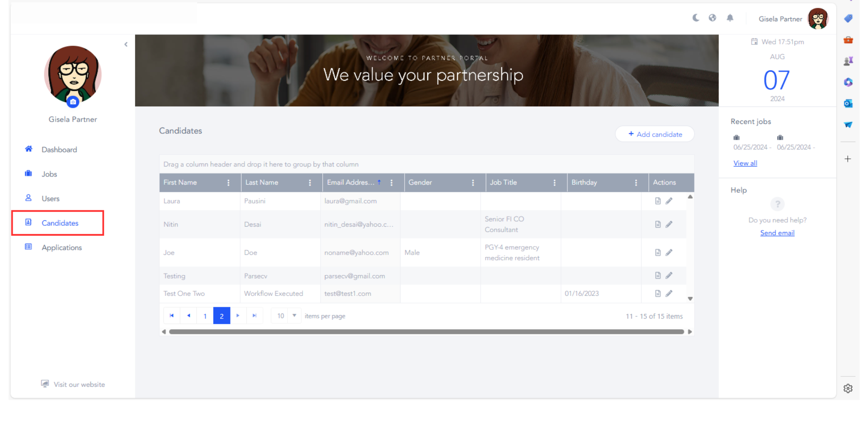The width and height of the screenshot is (868, 442).
Task: Add sidebar app with plus icon
Action: pos(848,159)
